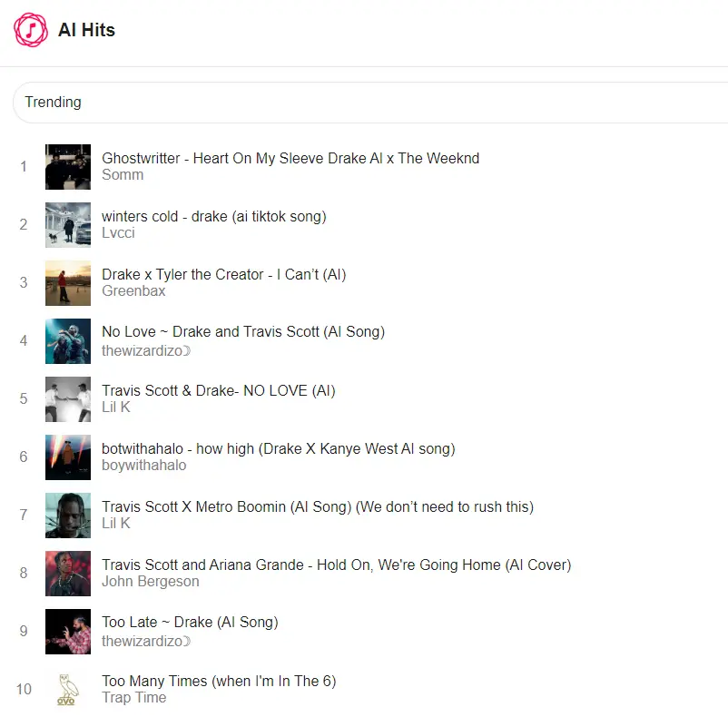
Task: Go to the AI Hits home title
Action: (x=86, y=30)
